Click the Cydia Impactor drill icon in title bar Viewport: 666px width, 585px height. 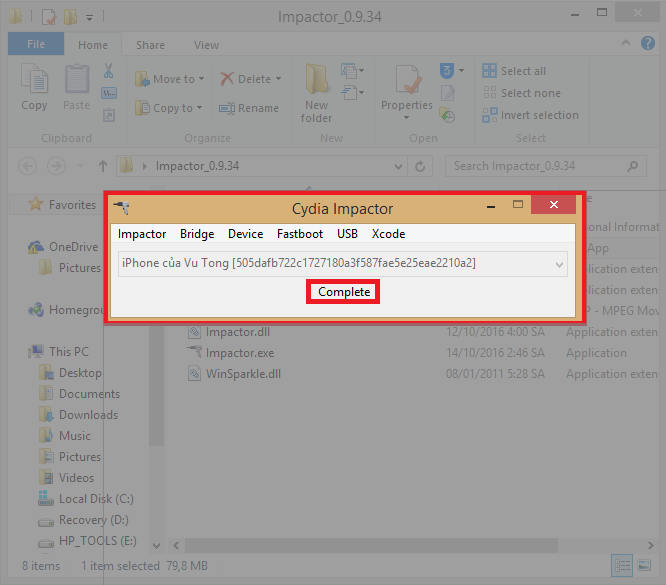coord(121,208)
